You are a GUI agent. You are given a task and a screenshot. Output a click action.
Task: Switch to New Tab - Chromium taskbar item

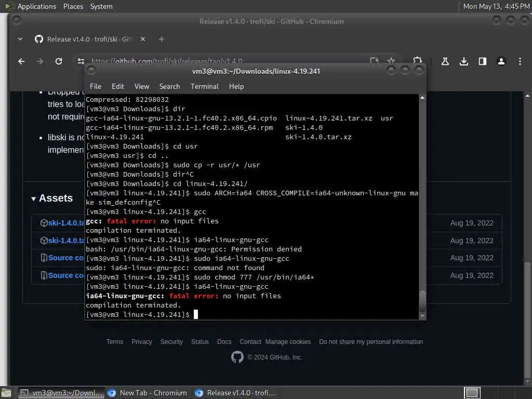tap(147, 393)
